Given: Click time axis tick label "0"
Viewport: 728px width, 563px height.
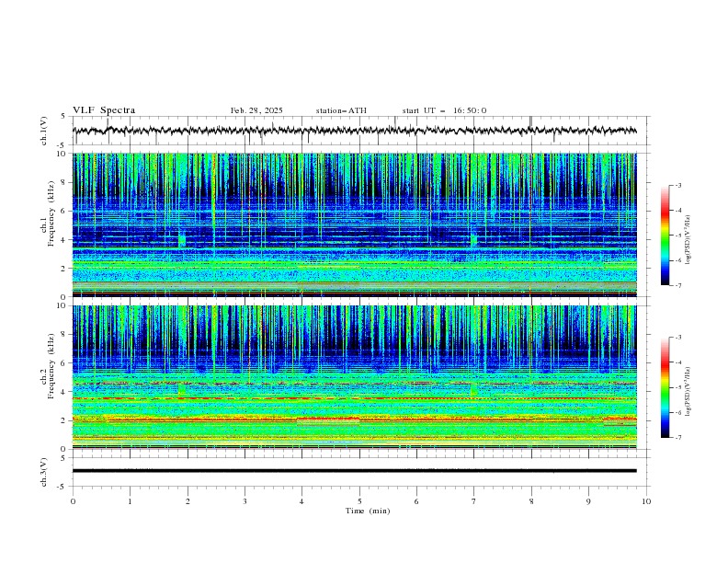Looking at the screenshot, I should tap(73, 501).
